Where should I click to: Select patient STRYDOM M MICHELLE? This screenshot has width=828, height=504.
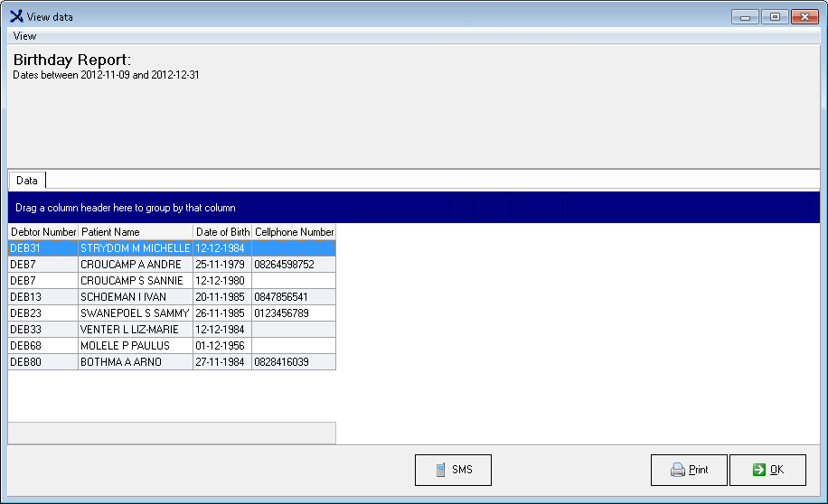pyautogui.click(x=136, y=248)
